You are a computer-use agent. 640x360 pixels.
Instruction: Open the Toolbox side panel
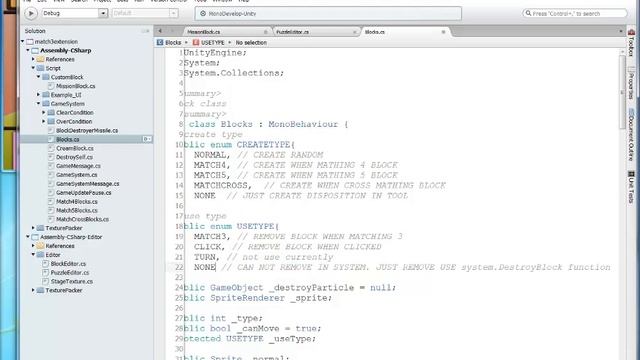631,43
